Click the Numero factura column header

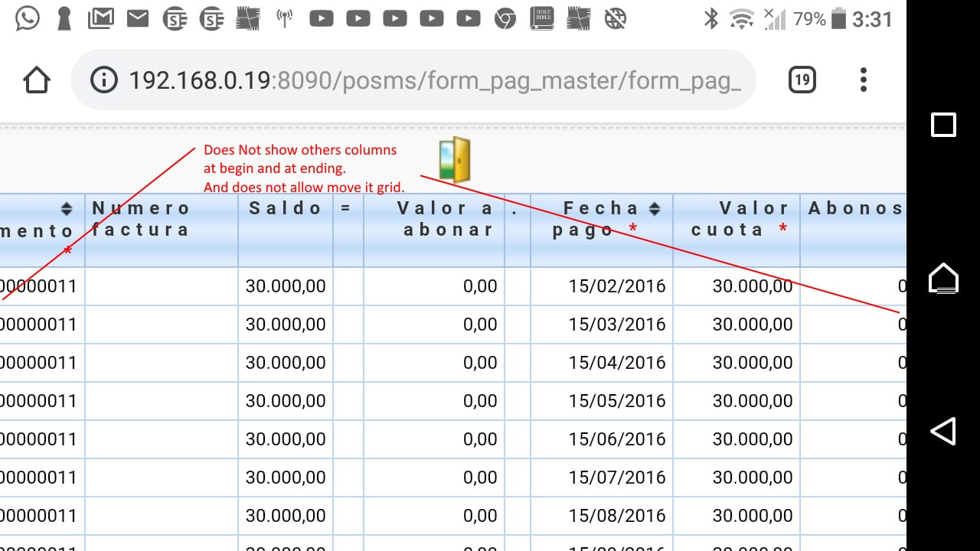pyautogui.click(x=162, y=230)
